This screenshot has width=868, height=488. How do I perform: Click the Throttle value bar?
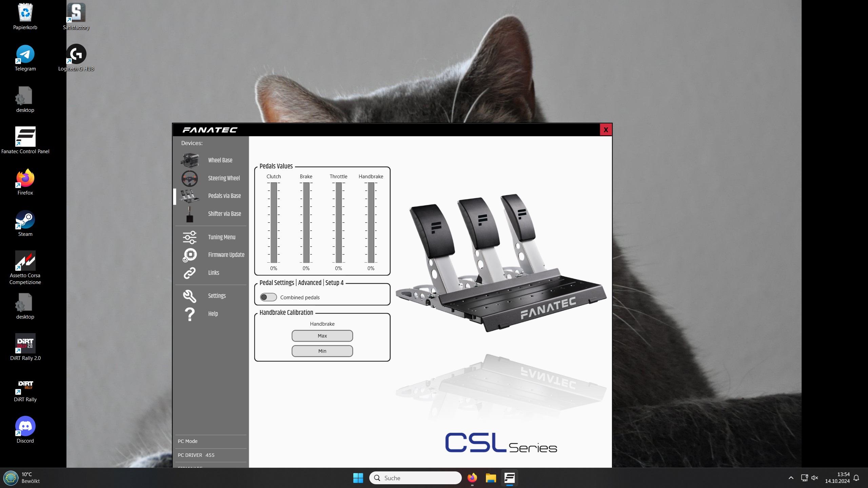coord(338,223)
